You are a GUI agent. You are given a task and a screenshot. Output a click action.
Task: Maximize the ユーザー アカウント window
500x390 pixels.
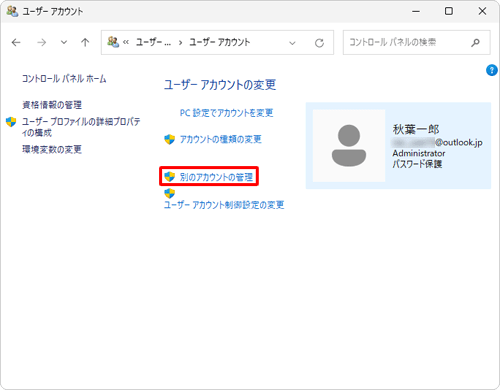click(449, 11)
